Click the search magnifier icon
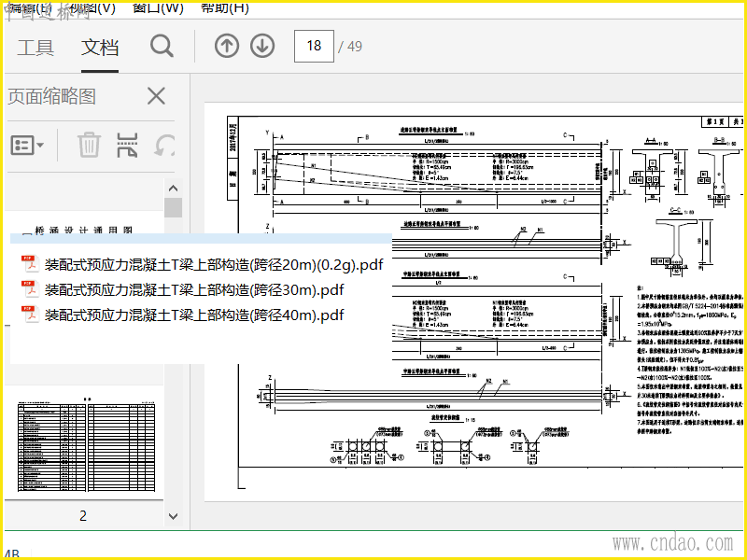Viewport: 747px width, 560px height. click(162, 46)
